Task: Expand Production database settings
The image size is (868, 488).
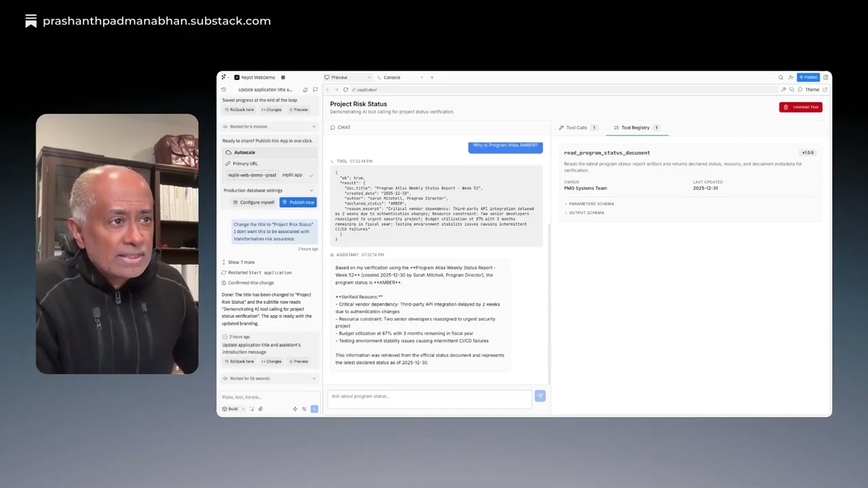Action: point(269,190)
